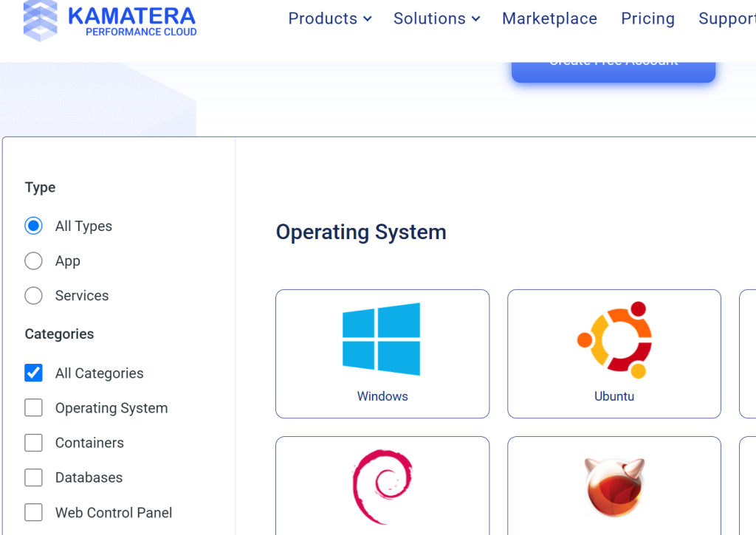The width and height of the screenshot is (756, 535).
Task: Click the Create Free Account button
Action: tap(614, 72)
